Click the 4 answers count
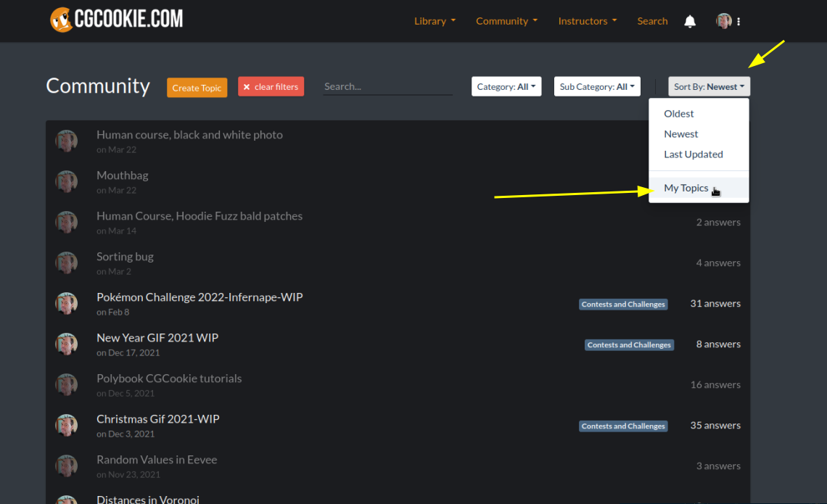The width and height of the screenshot is (827, 504). (x=718, y=263)
